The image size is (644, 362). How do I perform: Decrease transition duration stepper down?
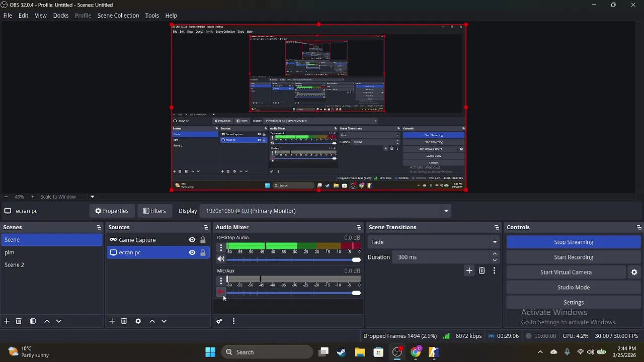pyautogui.click(x=495, y=260)
